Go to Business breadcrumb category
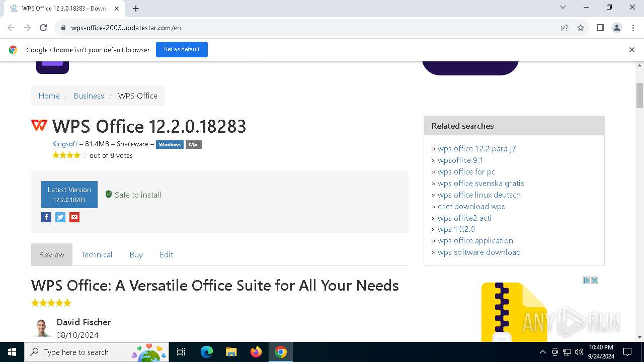644x362 pixels. click(89, 96)
